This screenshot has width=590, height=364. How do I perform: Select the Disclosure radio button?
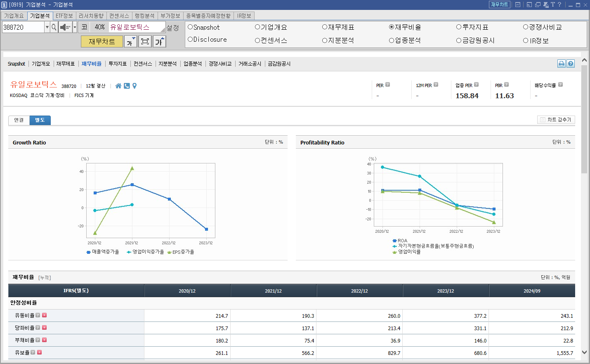click(x=190, y=39)
